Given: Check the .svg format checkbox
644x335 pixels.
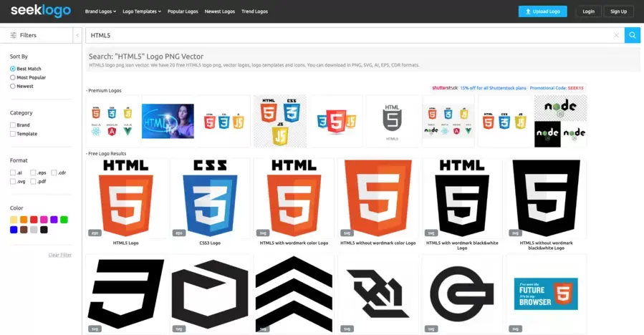Looking at the screenshot, I should (13, 182).
